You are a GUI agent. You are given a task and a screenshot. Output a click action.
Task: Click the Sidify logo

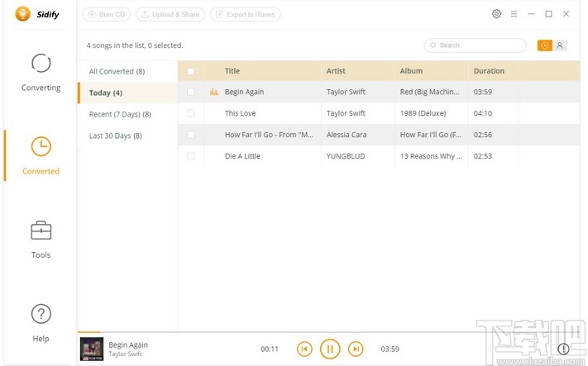pyautogui.click(x=37, y=14)
